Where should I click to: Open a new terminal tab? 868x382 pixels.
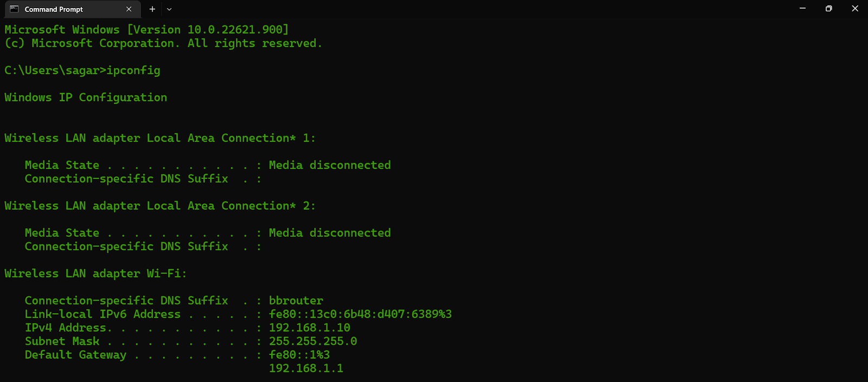[x=152, y=9]
